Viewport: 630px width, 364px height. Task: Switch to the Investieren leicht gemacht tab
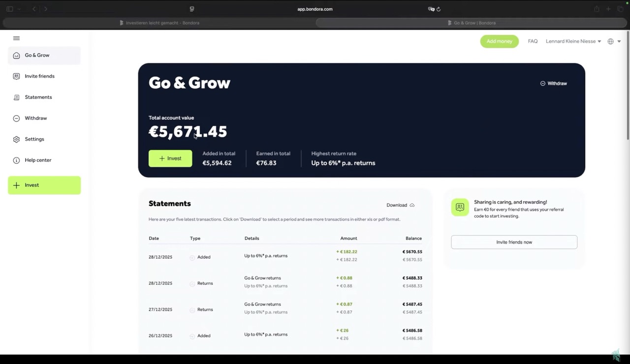coord(162,23)
